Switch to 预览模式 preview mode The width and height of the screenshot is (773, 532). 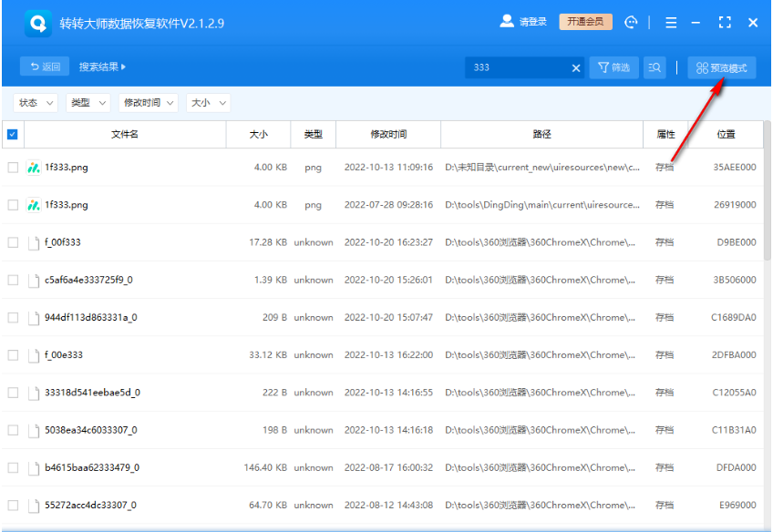pyautogui.click(x=721, y=67)
